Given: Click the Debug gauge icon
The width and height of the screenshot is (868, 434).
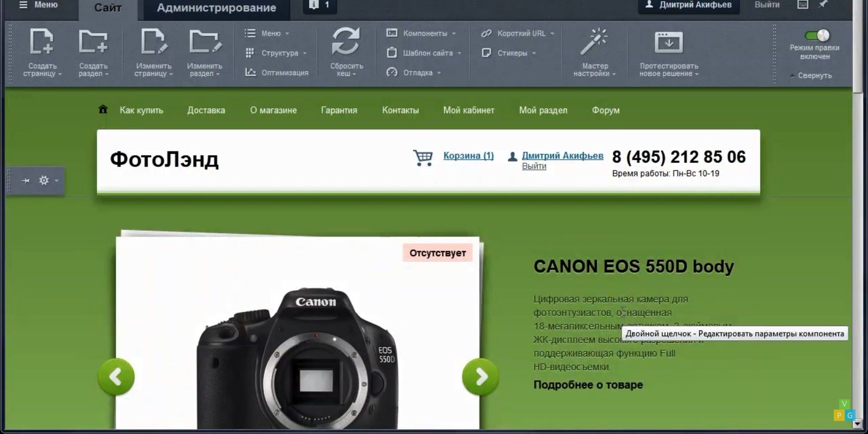Looking at the screenshot, I should click(x=392, y=72).
